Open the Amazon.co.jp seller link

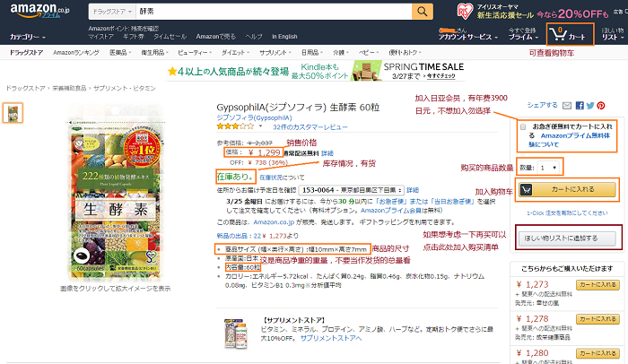(274, 222)
